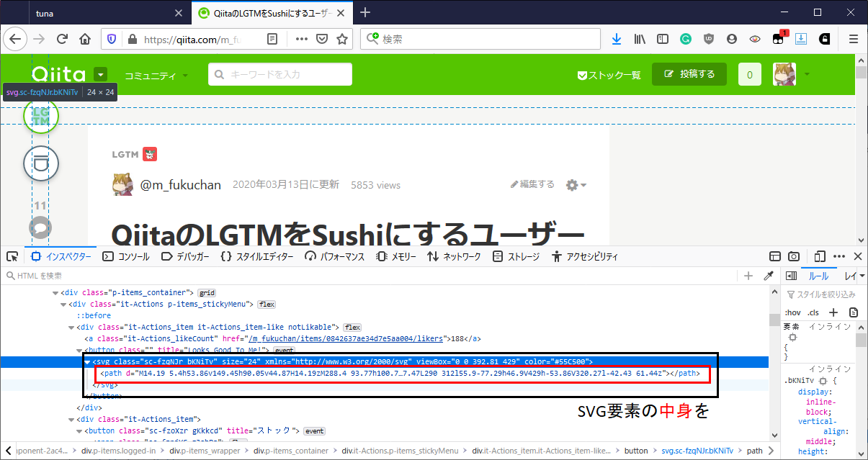Open a new tab with the plus button
The image size is (868, 460).
365,12
